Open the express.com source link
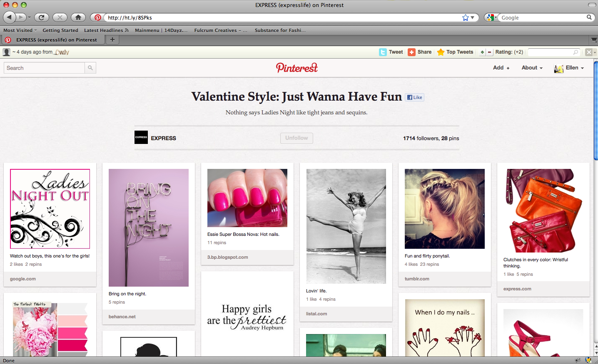598x364 pixels. [517, 289]
